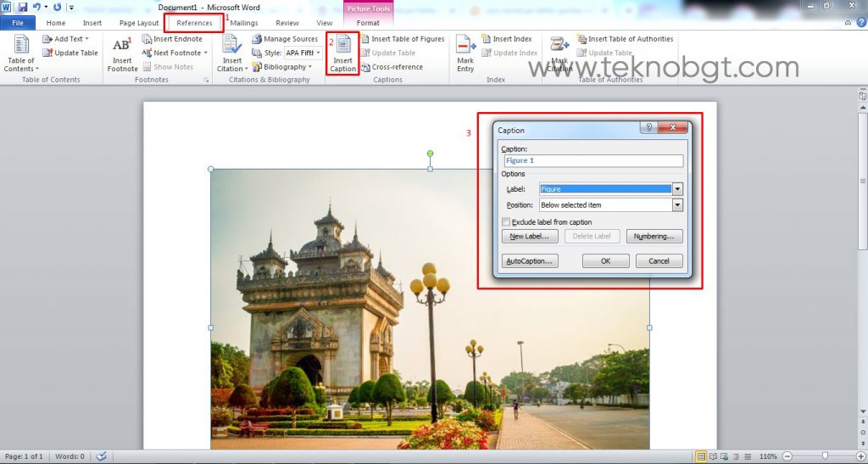This screenshot has width=868, height=464.
Task: Select the image's rotation handle
Action: 430,154
